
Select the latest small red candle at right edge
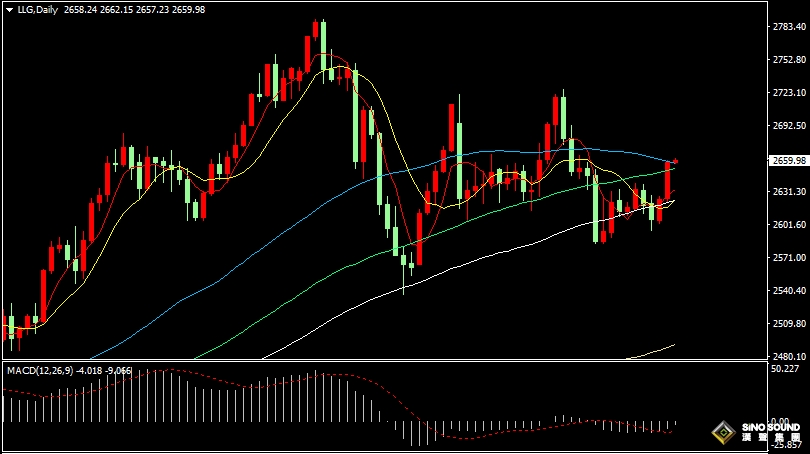point(675,162)
